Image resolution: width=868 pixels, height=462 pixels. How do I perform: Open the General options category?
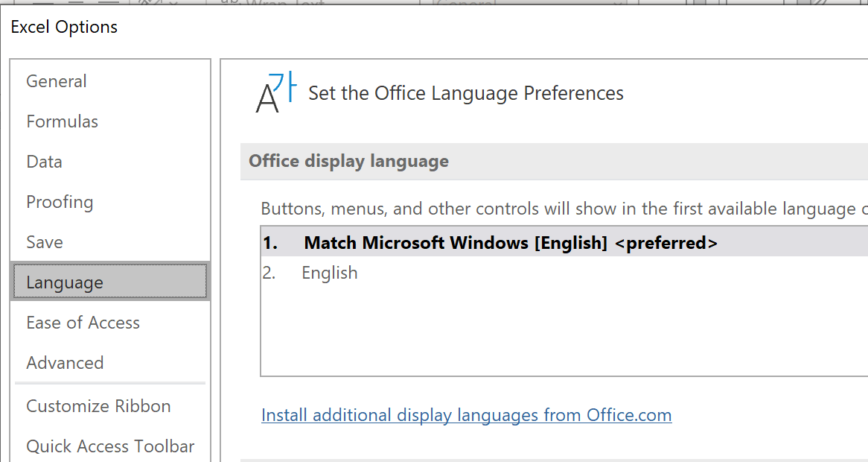pos(57,81)
